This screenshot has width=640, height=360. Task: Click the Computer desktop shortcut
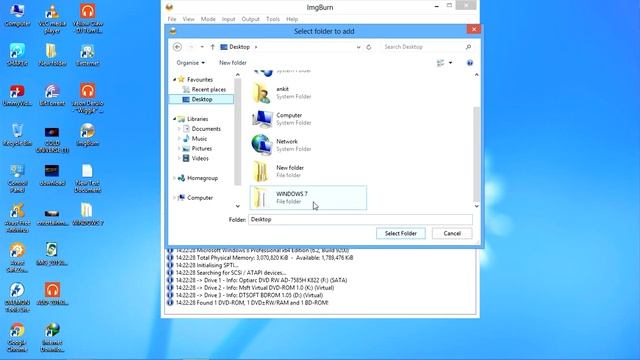tap(17, 16)
